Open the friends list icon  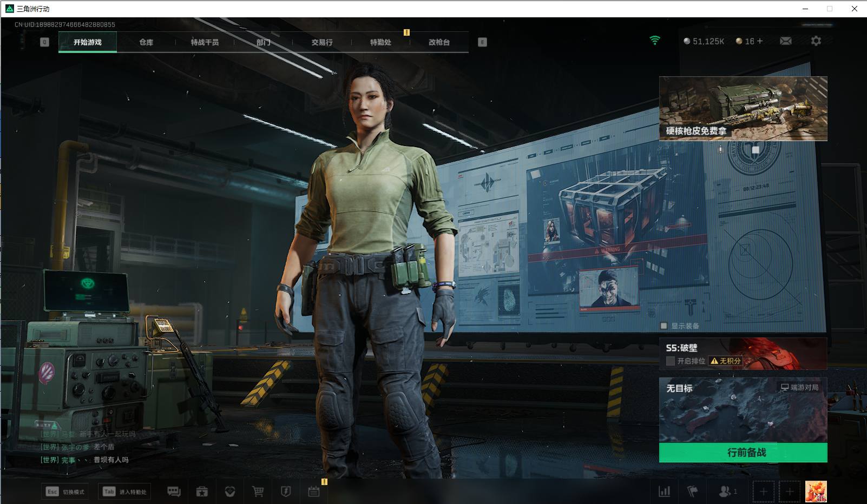[x=727, y=492]
